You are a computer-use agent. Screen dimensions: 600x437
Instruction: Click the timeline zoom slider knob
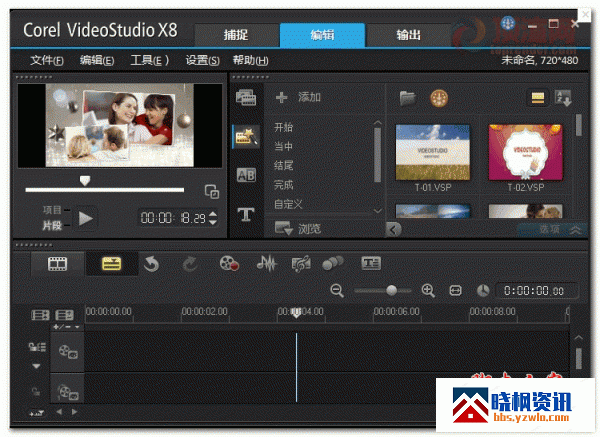(391, 290)
